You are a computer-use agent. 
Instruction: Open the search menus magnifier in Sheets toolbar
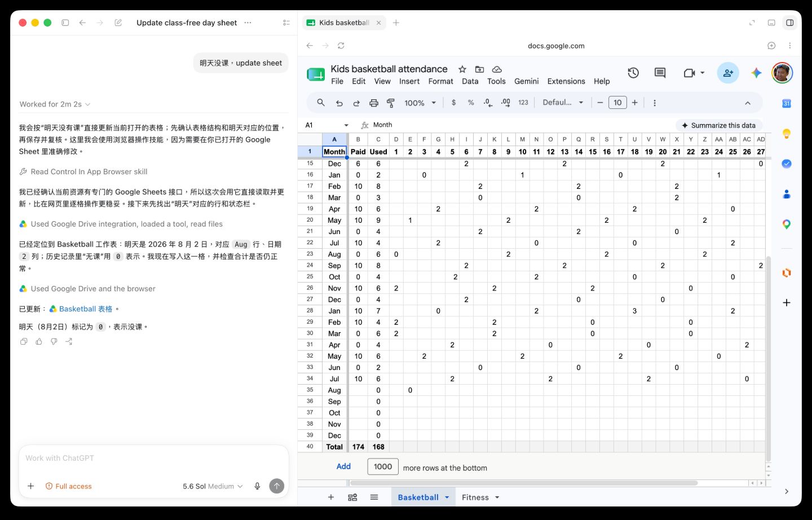tap(321, 103)
